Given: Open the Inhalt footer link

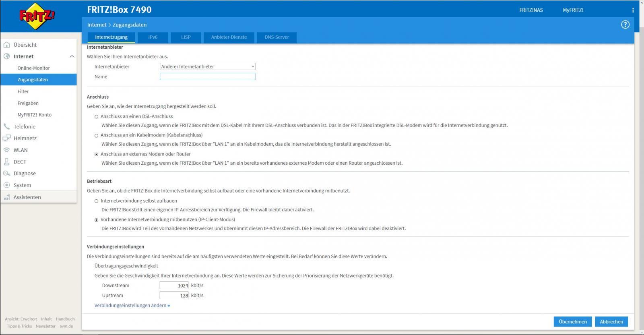Looking at the screenshot, I should pyautogui.click(x=46, y=319).
